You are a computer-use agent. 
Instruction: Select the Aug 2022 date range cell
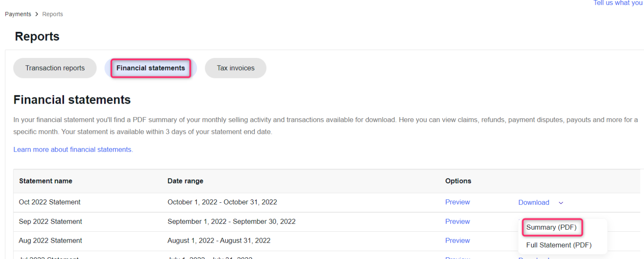[219, 241]
